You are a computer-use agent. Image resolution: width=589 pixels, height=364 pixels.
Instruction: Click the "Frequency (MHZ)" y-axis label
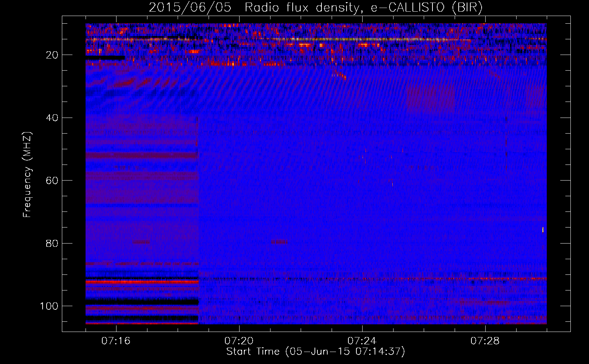(x=27, y=174)
